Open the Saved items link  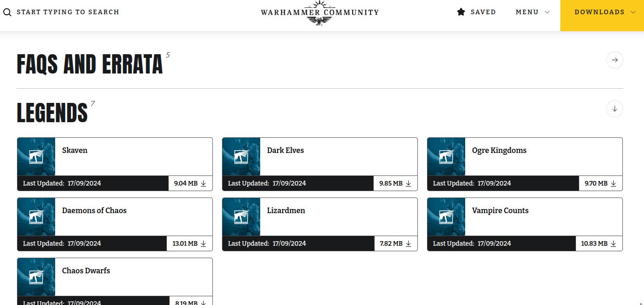coord(477,12)
